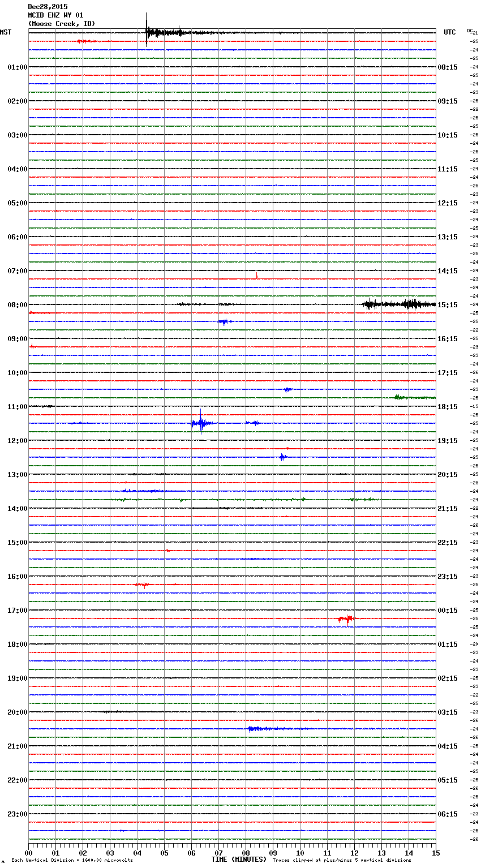The height and width of the screenshot is (868, 481).
Task: Click the 06:00 MST hour label
Action: click(18, 237)
